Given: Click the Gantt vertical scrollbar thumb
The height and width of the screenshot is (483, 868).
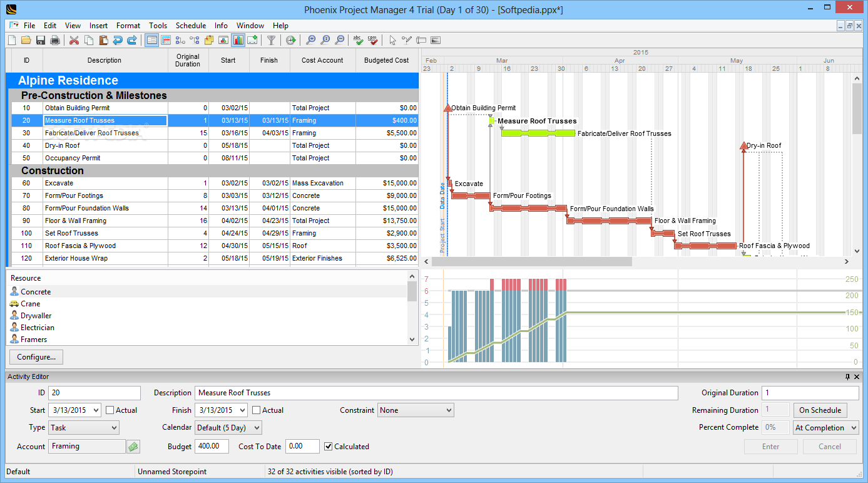Looking at the screenshot, I should [857, 108].
